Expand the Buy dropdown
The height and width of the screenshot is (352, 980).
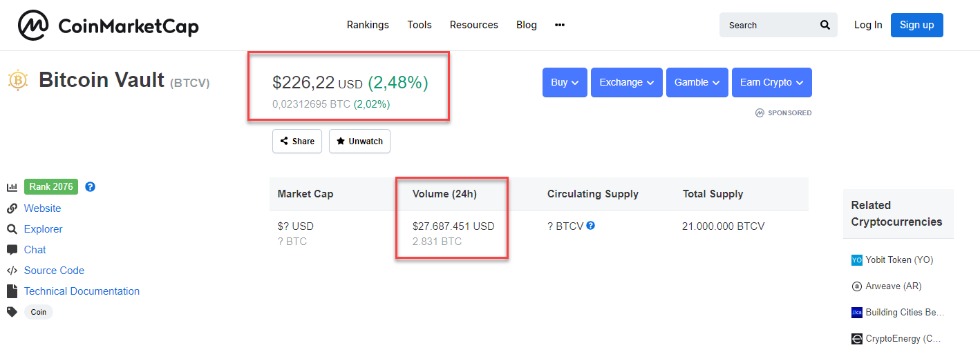[x=565, y=82]
